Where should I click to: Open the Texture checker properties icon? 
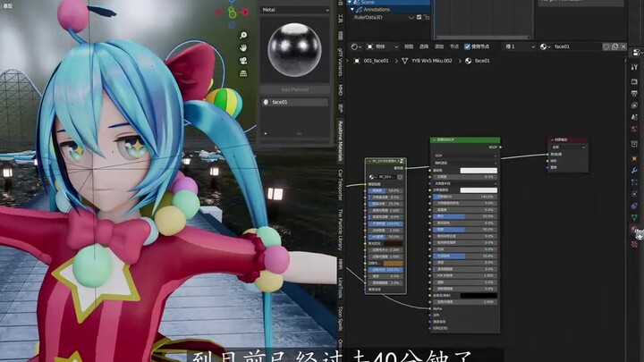(x=634, y=244)
